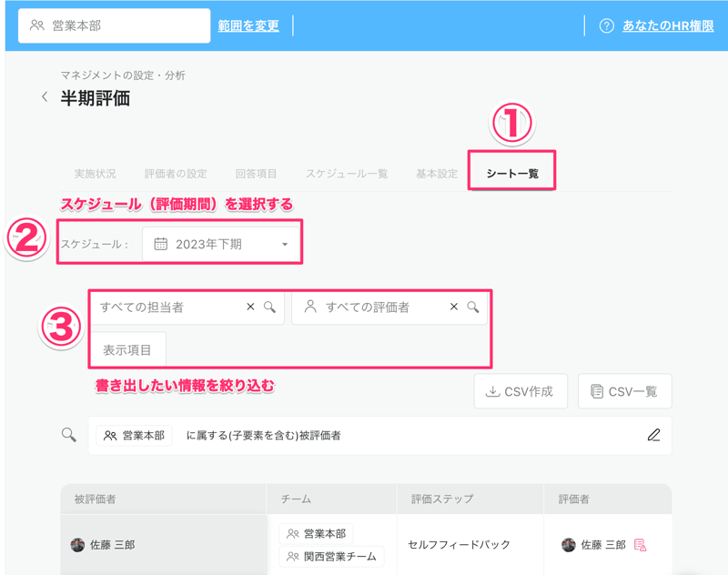Click the search icon in すべての担当者 field

pos(269,308)
